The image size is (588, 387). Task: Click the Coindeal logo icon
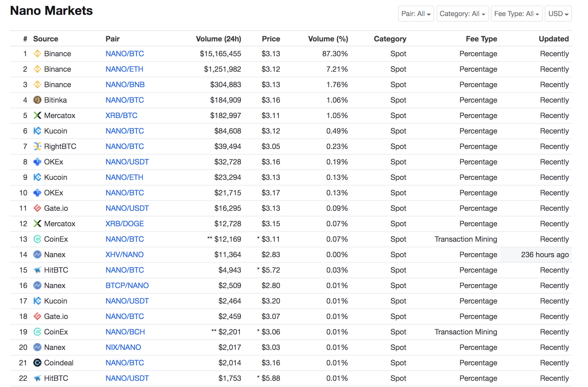(37, 363)
